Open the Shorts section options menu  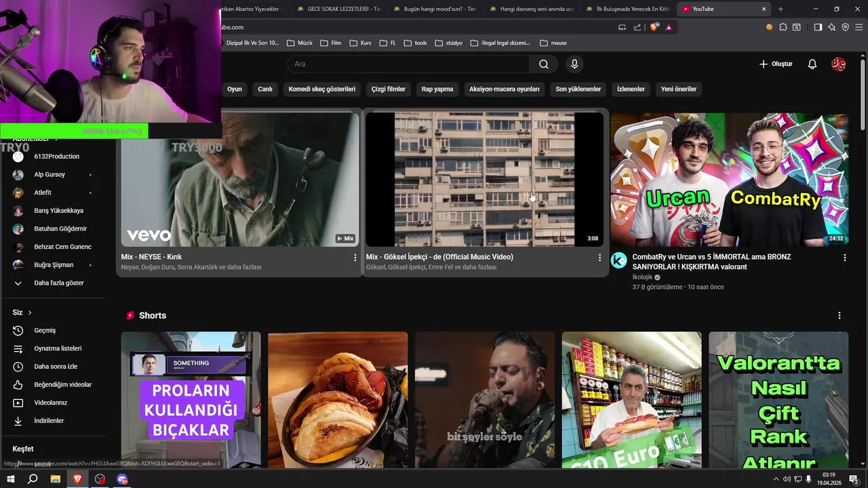point(839,316)
